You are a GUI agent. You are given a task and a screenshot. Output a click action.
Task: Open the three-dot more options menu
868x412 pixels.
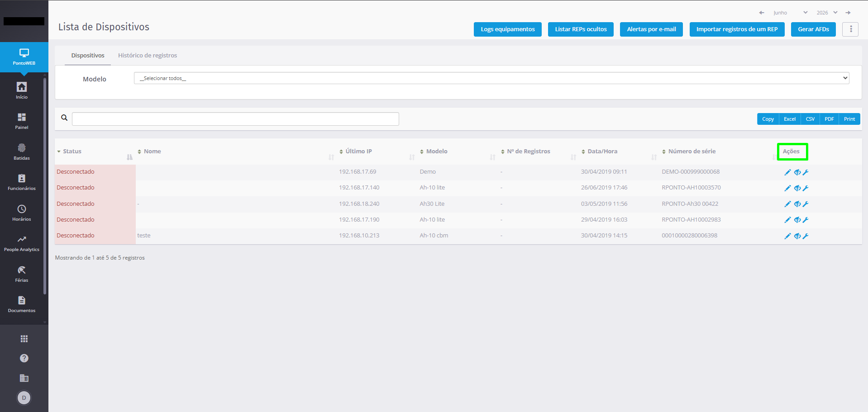pyautogui.click(x=850, y=29)
